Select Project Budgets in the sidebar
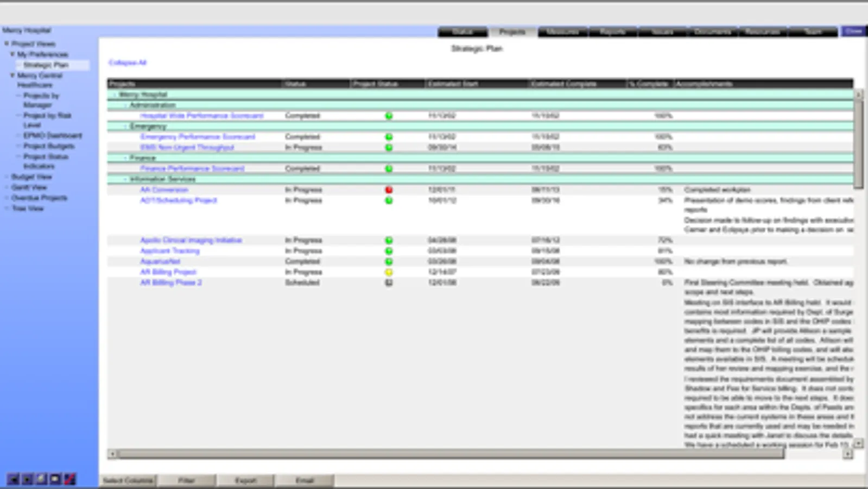The image size is (868, 489). pyautogui.click(x=49, y=146)
